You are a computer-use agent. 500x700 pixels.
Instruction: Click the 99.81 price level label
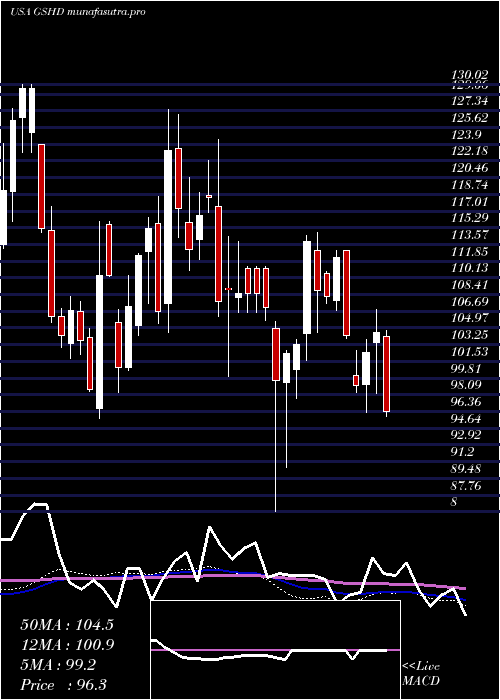(x=467, y=369)
